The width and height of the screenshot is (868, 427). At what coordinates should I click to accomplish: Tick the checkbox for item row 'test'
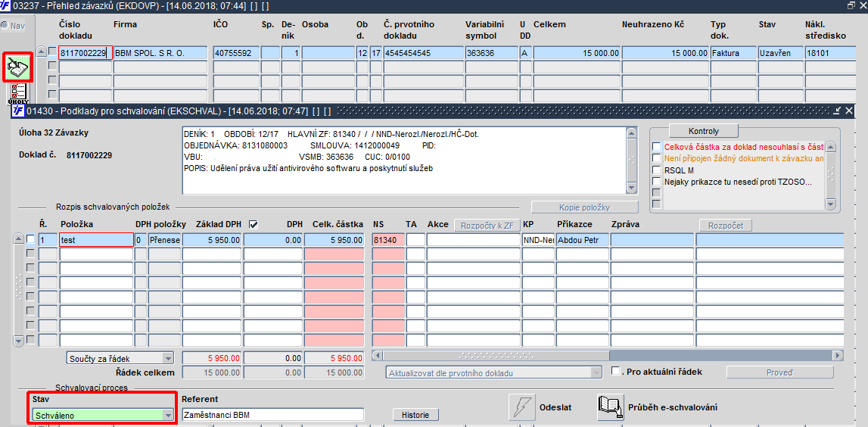tap(31, 239)
